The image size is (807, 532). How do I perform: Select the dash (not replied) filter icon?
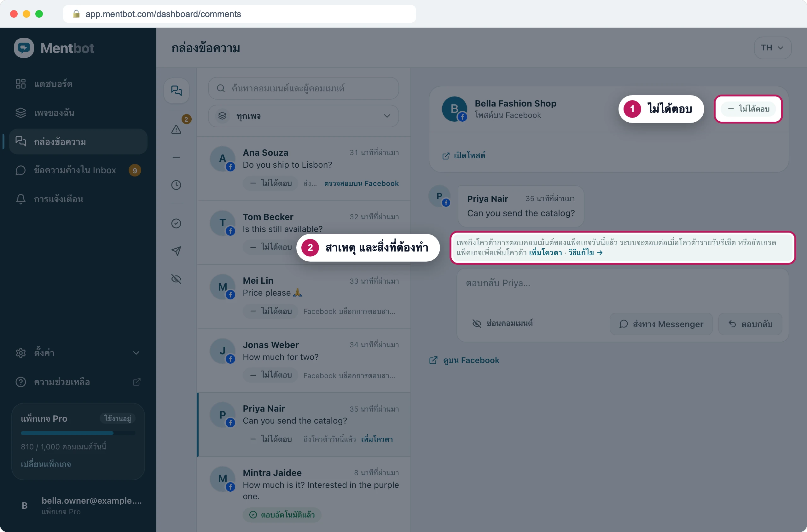point(176,157)
